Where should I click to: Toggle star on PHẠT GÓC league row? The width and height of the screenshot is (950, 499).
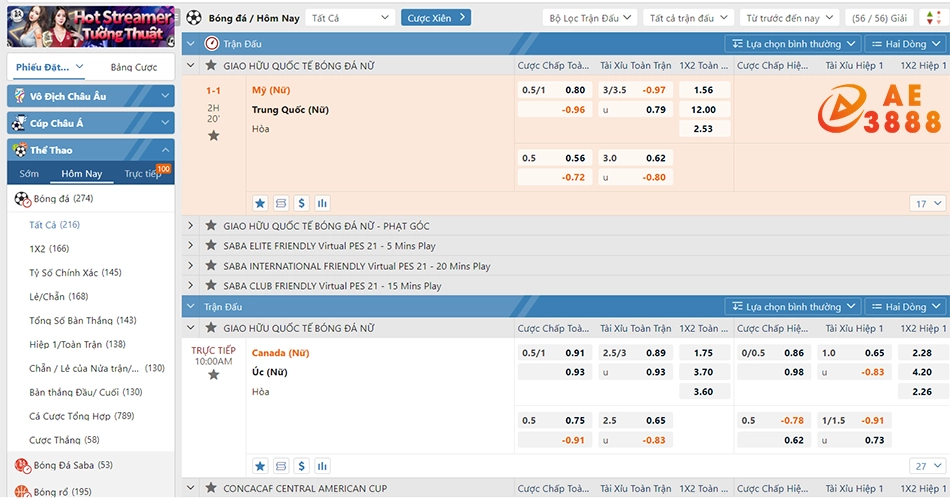click(211, 226)
